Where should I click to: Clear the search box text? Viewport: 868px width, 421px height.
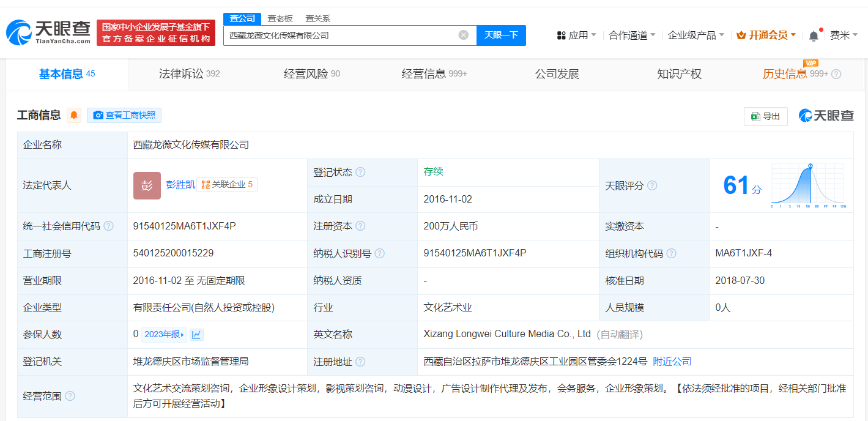click(x=464, y=35)
